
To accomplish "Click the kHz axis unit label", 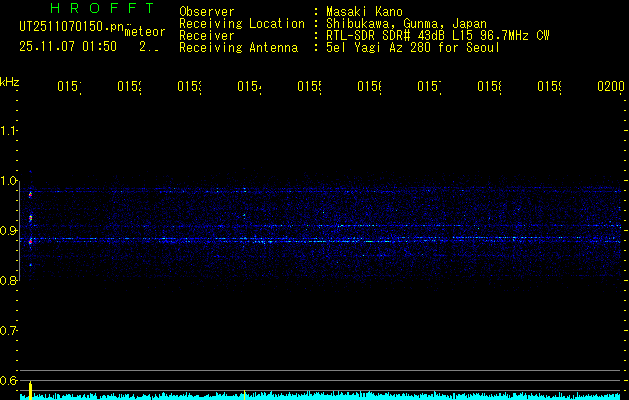I will (9, 82).
